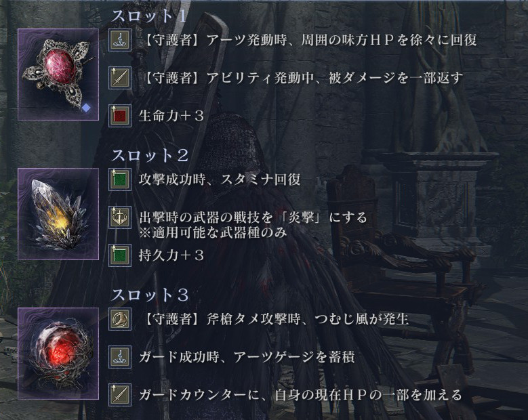Select the スロット3 heading
This screenshot has width=528, height=420.
pos(150,295)
